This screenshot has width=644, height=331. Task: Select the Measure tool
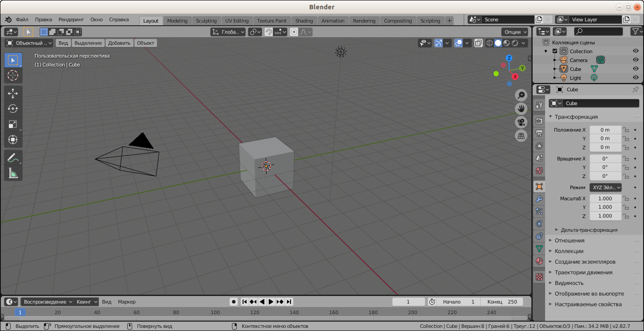coord(13,173)
